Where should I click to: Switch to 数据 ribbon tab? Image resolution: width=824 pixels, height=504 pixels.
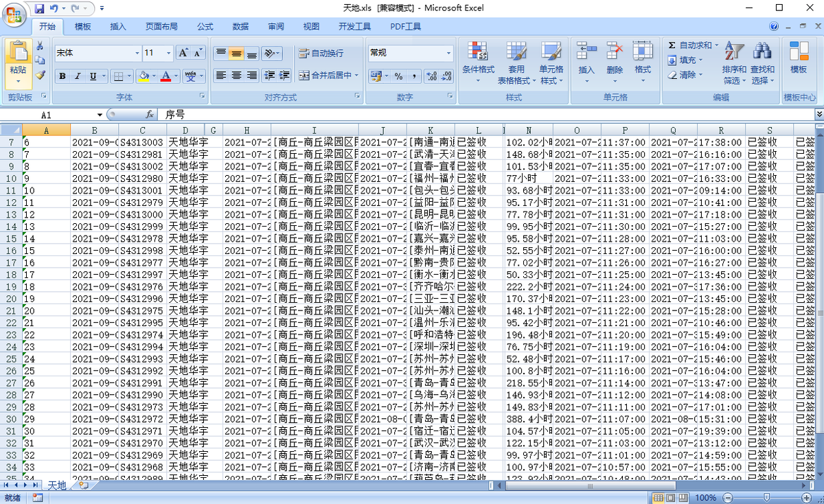click(x=240, y=27)
